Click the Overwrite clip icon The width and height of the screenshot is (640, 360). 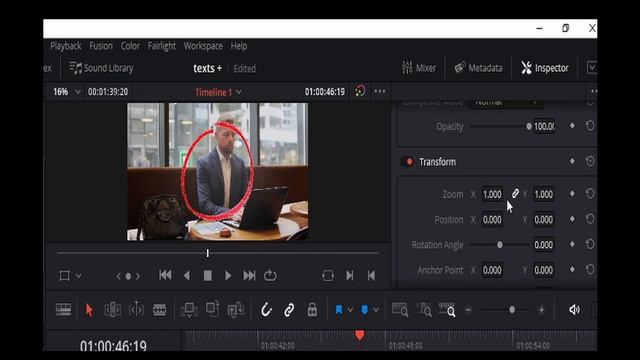(212, 309)
